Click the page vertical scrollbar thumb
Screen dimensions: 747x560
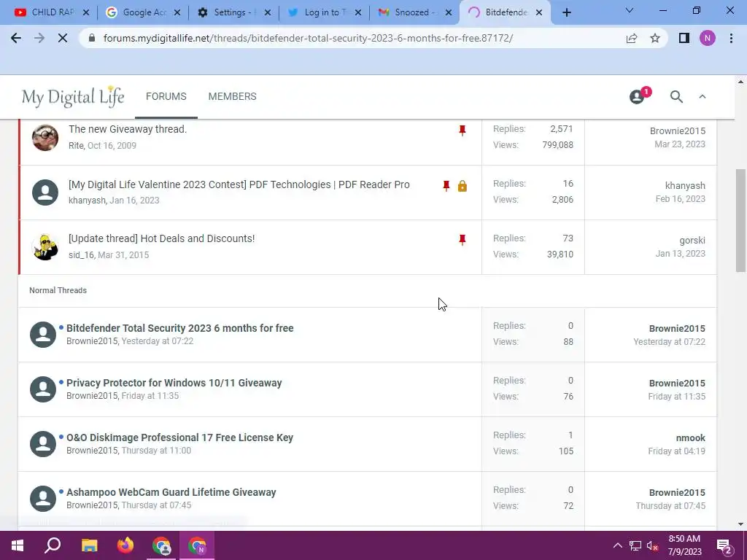tap(740, 220)
